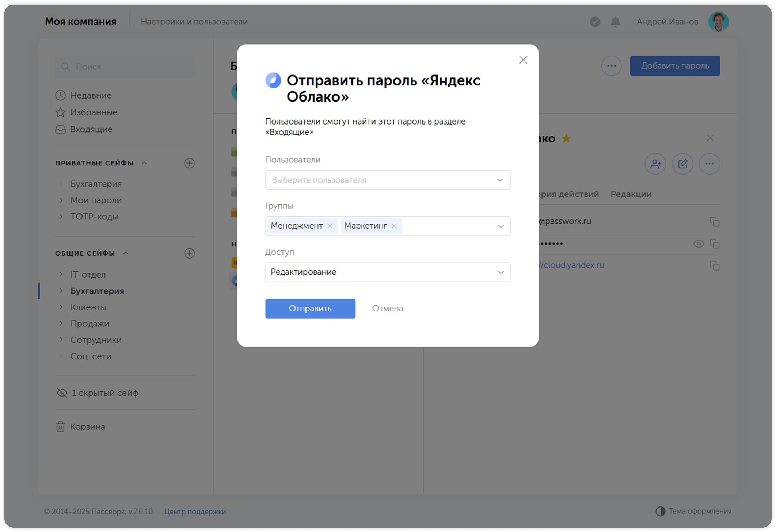Open the Корзина trash

pyautogui.click(x=80, y=426)
